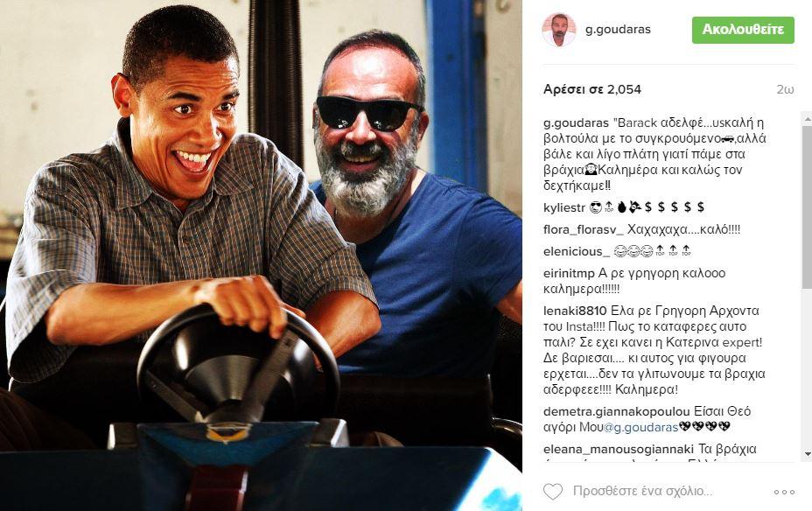
Task: Click the posted bumper car photo
Action: [261, 255]
